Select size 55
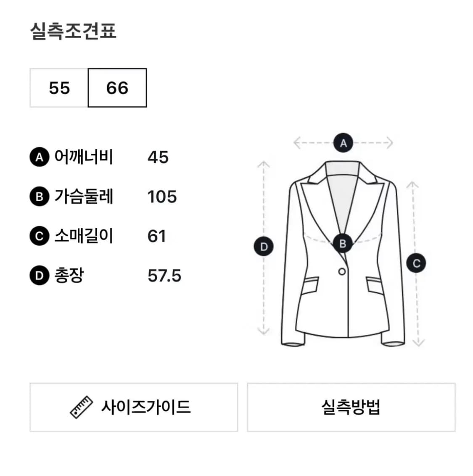 58,88
